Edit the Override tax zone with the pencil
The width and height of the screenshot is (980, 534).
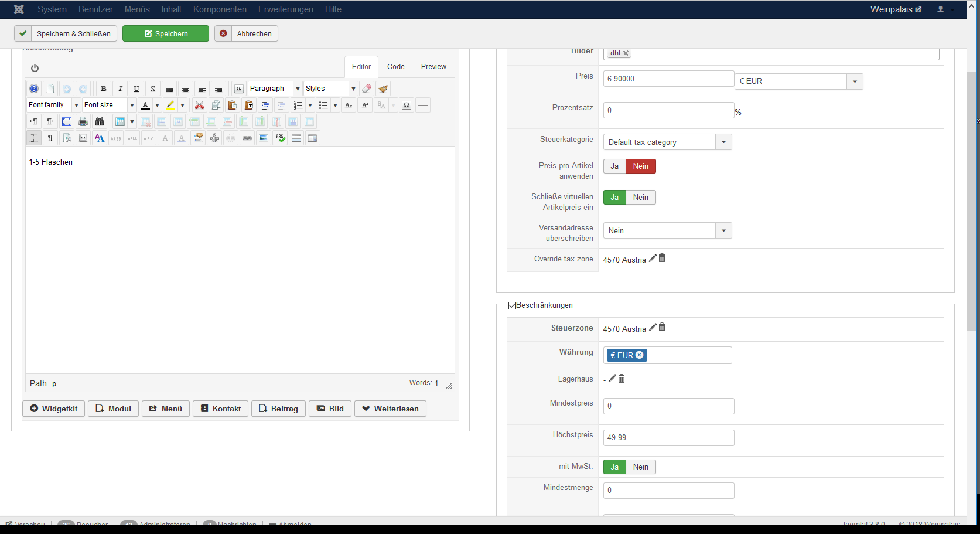click(653, 259)
